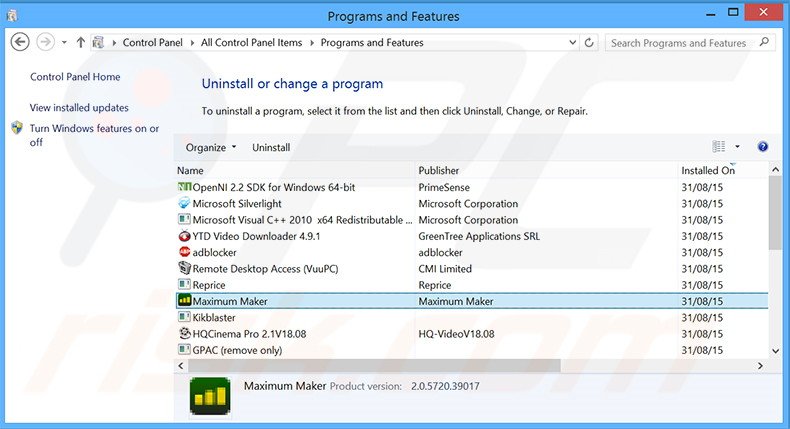Viewport: 790px width, 429px height.
Task: Select the Microsoft Silverlight entry
Action: coord(237,204)
